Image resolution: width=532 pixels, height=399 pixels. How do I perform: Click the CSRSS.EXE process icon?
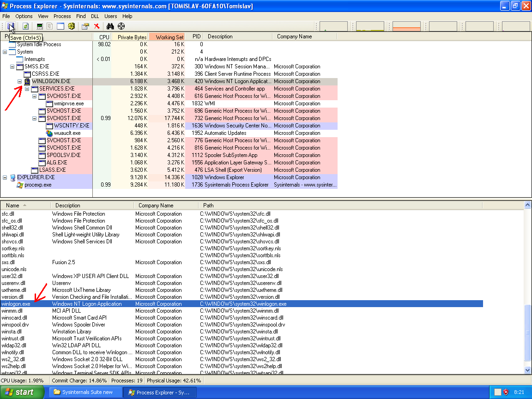pos(27,74)
